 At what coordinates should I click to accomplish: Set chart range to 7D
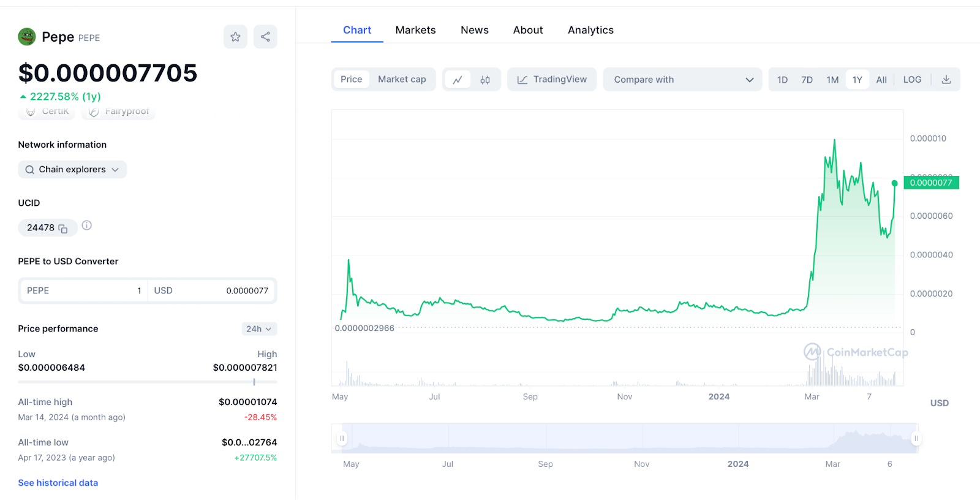pos(807,80)
